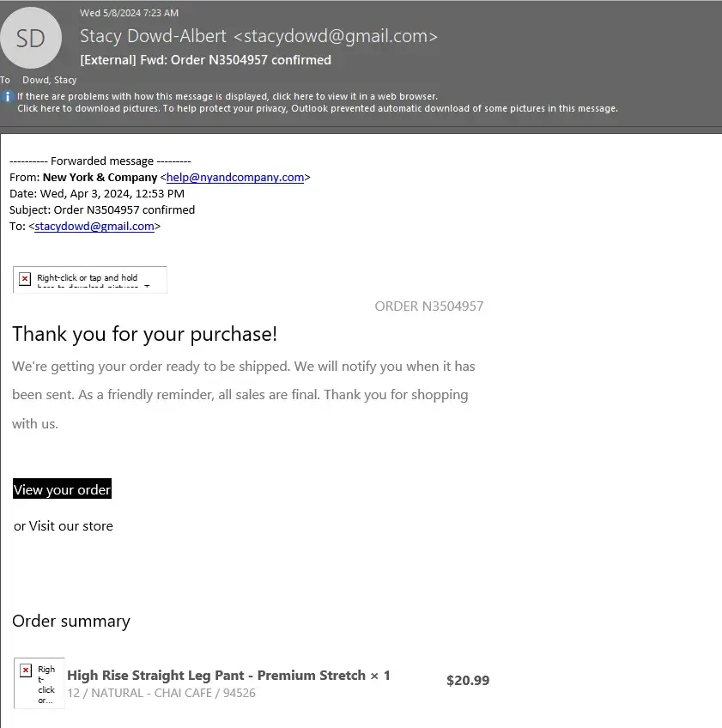Image resolution: width=722 pixels, height=728 pixels.
Task: Open the stacydowd@gmail.com link in the forwarded To line
Action: 94,227
